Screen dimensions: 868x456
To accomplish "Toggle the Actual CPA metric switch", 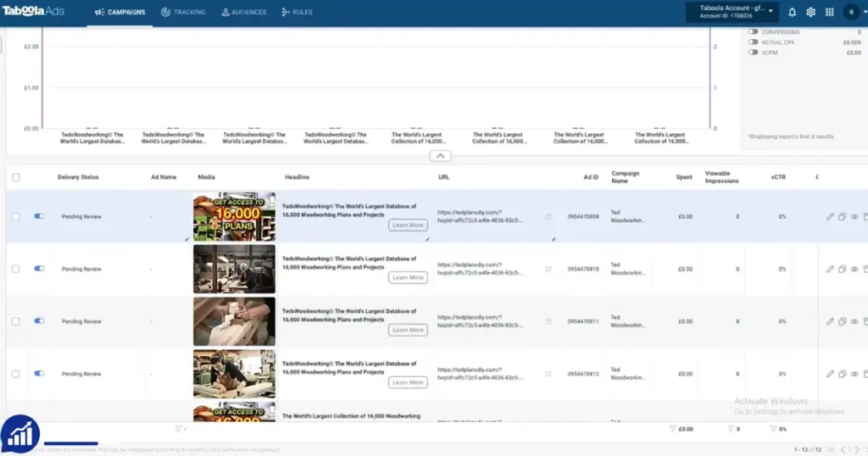I will 753,42.
